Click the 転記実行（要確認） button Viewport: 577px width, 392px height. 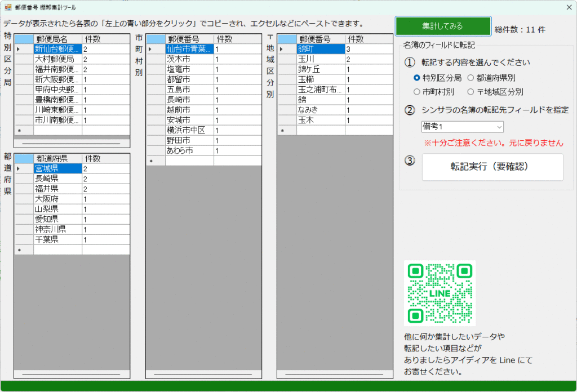(x=492, y=167)
